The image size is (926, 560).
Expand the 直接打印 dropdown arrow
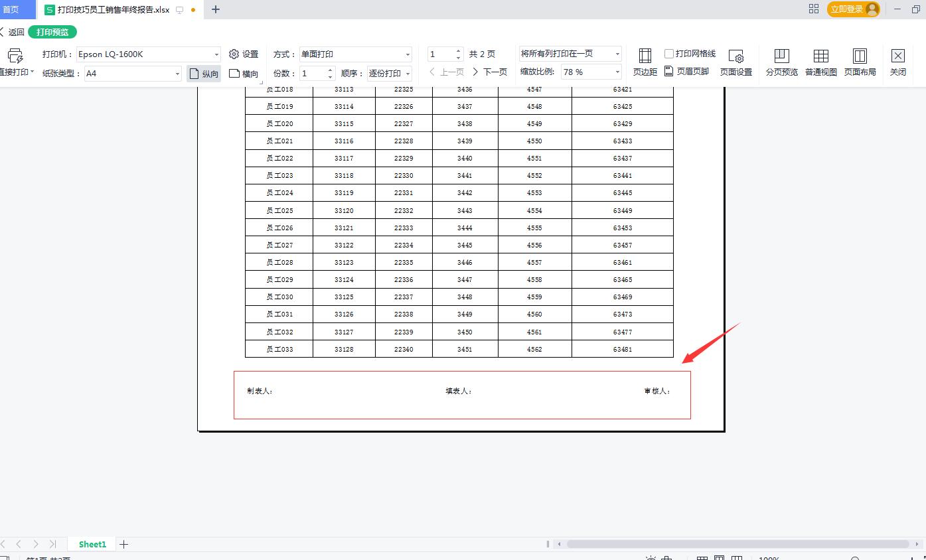32,72
